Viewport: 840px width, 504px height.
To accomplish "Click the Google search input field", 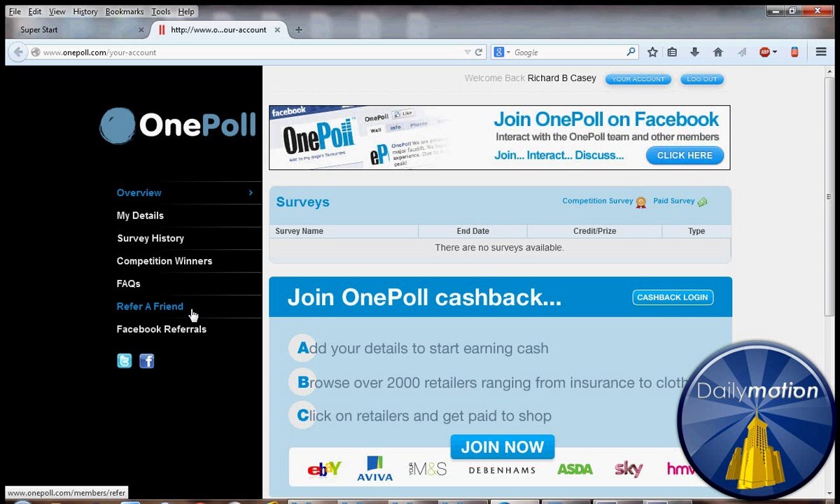I will [568, 52].
